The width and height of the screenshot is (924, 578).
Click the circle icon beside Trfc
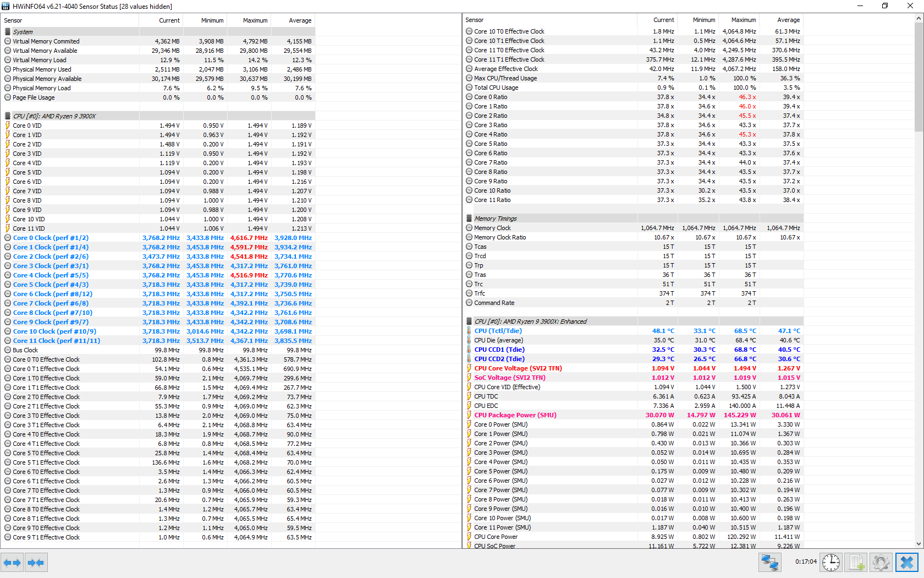[x=469, y=293]
